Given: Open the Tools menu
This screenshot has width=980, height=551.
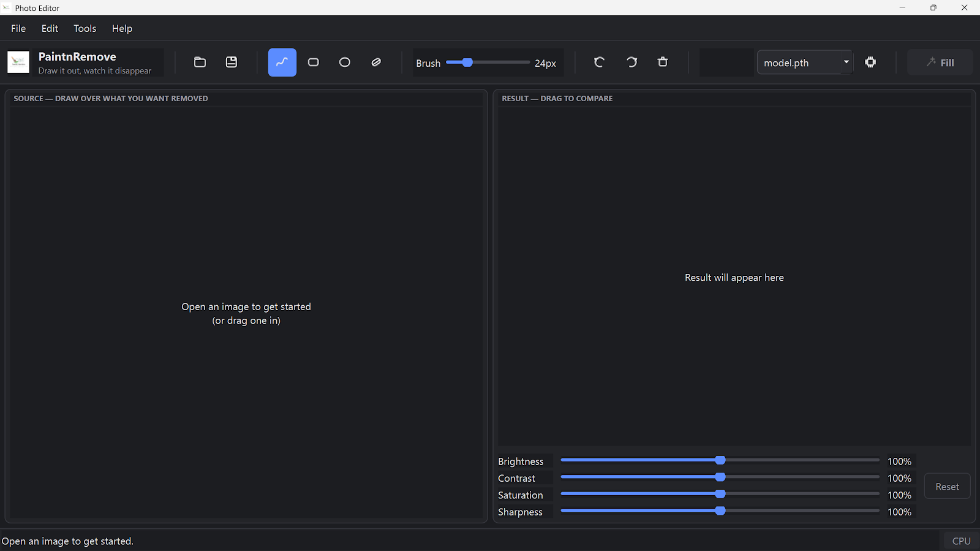Looking at the screenshot, I should pyautogui.click(x=85, y=28).
